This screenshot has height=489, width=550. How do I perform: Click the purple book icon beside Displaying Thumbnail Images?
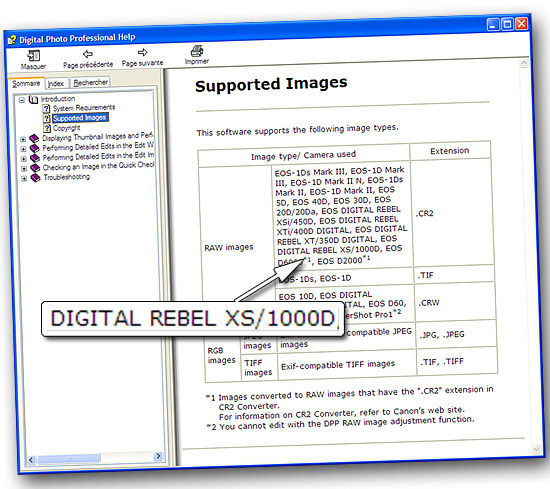[x=34, y=139]
